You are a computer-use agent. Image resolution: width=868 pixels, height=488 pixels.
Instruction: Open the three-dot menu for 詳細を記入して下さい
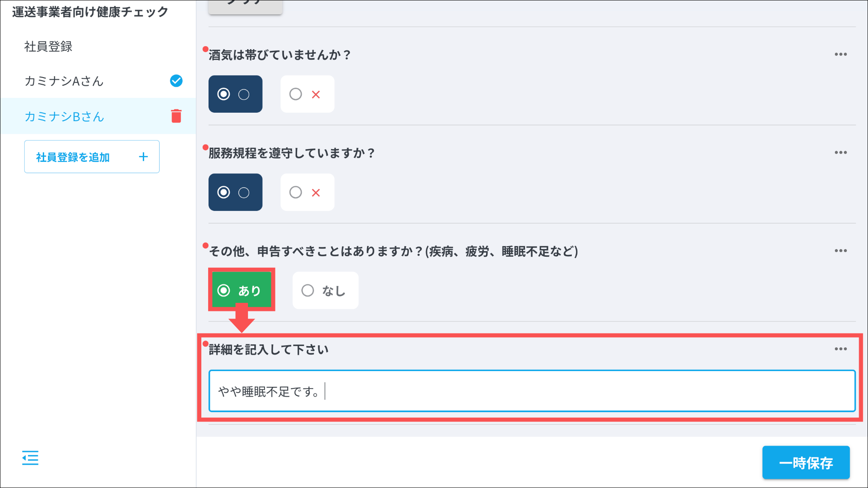[x=840, y=349]
